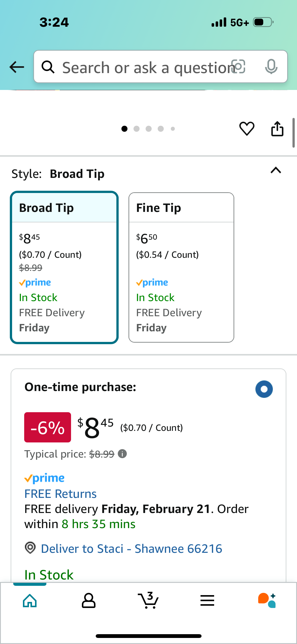The height and width of the screenshot is (644, 297).
Task: Show typical price info icon
Action: pos(122,454)
